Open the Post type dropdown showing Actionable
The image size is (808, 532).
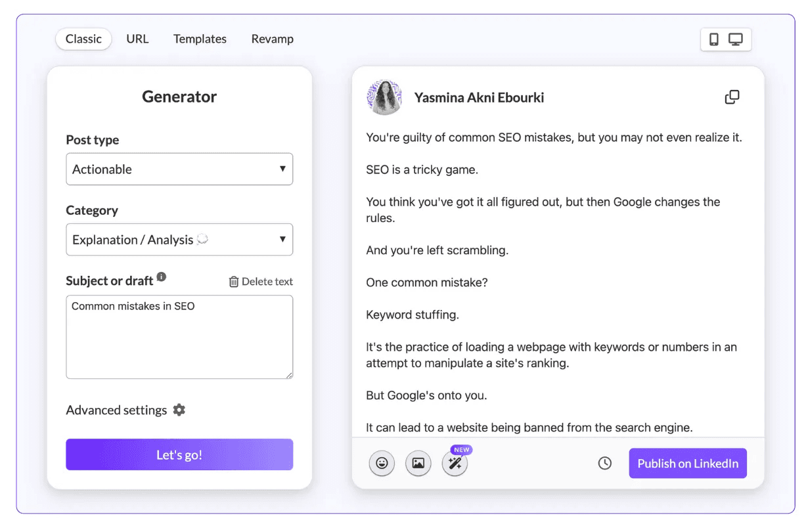[x=179, y=169]
